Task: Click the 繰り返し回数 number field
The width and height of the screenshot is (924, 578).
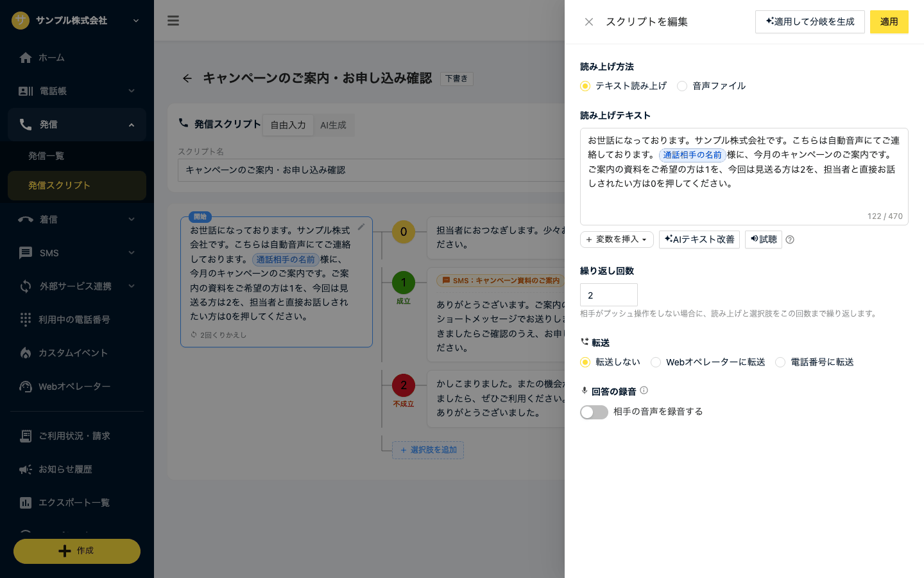Action: [x=609, y=295]
